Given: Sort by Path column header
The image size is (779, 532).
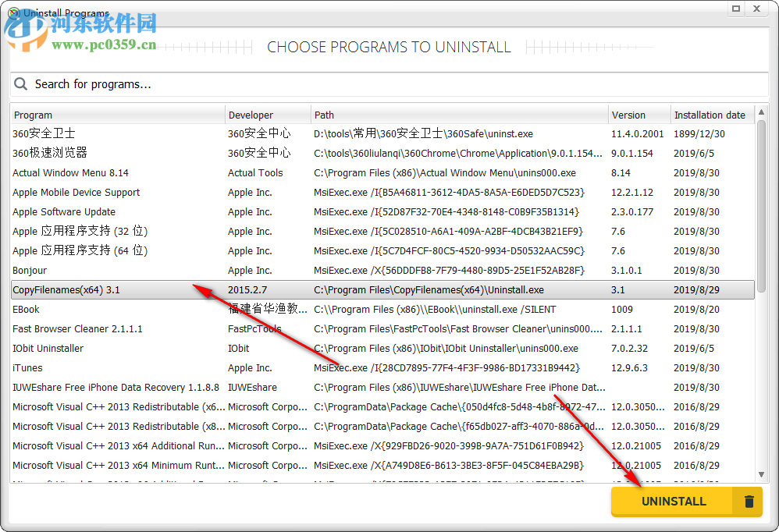Looking at the screenshot, I should coord(459,115).
